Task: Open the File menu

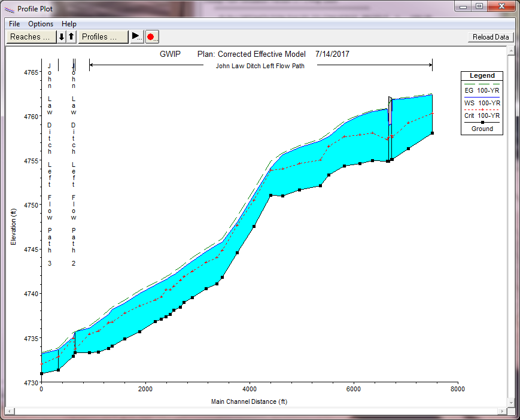Action: (x=14, y=24)
